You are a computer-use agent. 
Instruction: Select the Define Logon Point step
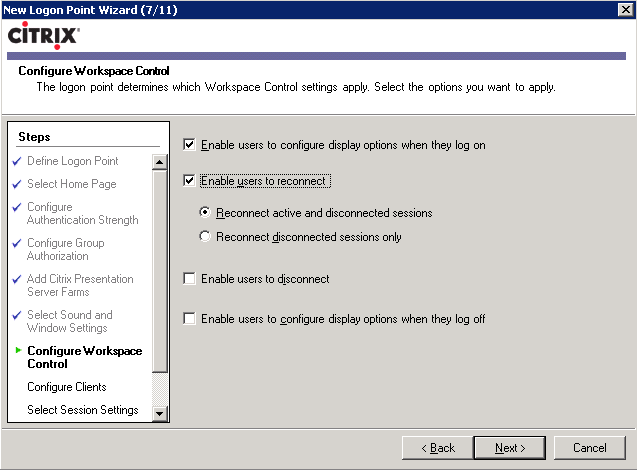73,161
